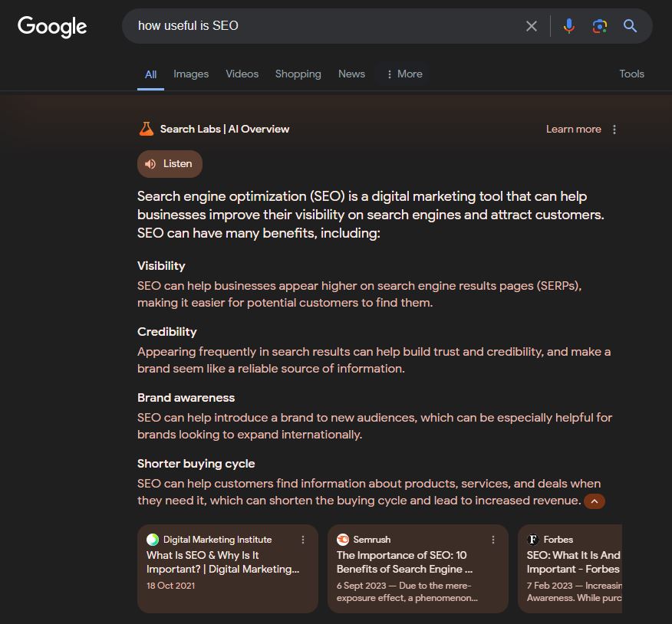Open options menu on Digital Marketing Institute card
The height and width of the screenshot is (624, 672).
(303, 540)
